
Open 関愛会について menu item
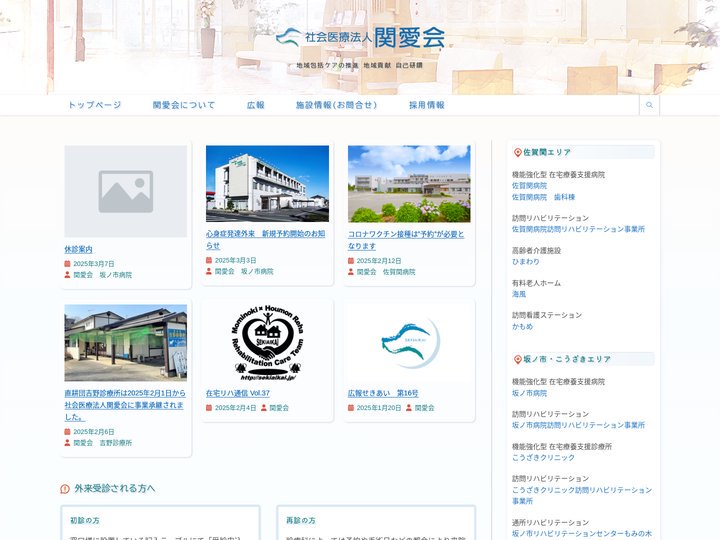pyautogui.click(x=184, y=105)
